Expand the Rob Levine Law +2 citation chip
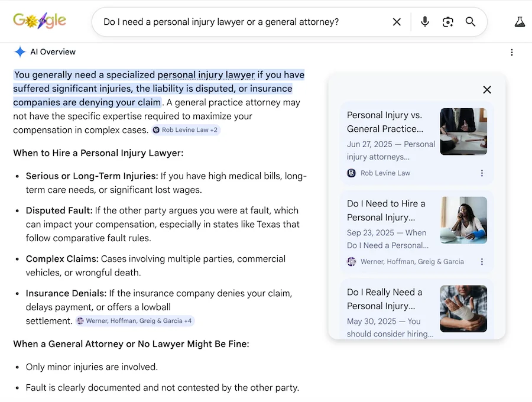Viewport: 532px width, 402px height. (x=186, y=129)
